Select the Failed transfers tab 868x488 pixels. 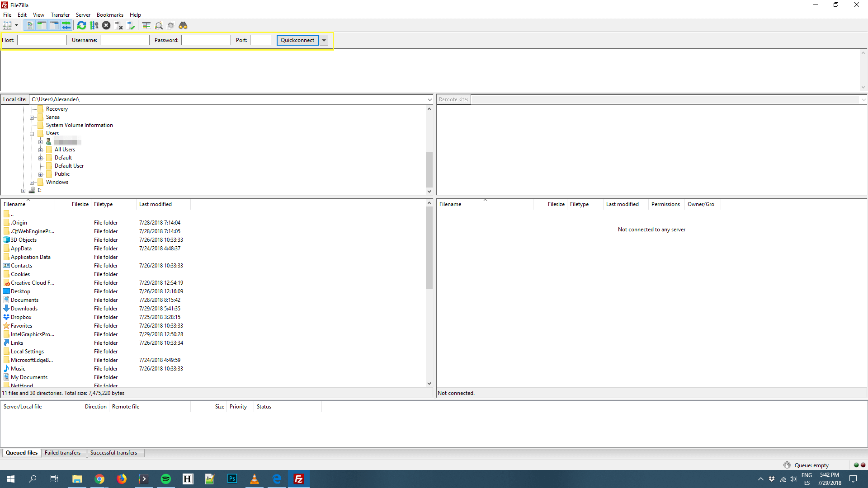[x=62, y=453]
